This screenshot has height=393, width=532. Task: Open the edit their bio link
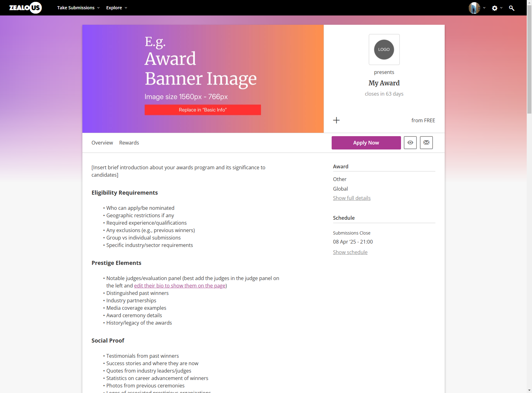180,286
